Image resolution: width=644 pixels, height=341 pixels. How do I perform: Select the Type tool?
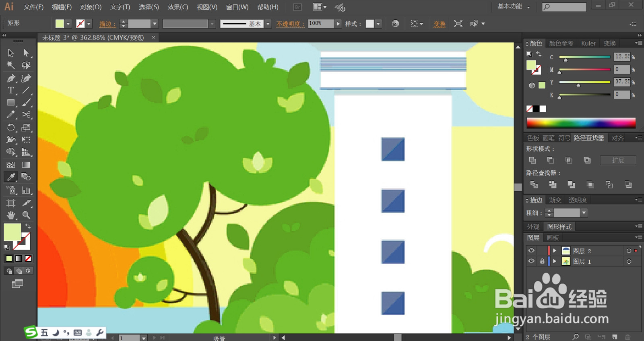(x=11, y=90)
